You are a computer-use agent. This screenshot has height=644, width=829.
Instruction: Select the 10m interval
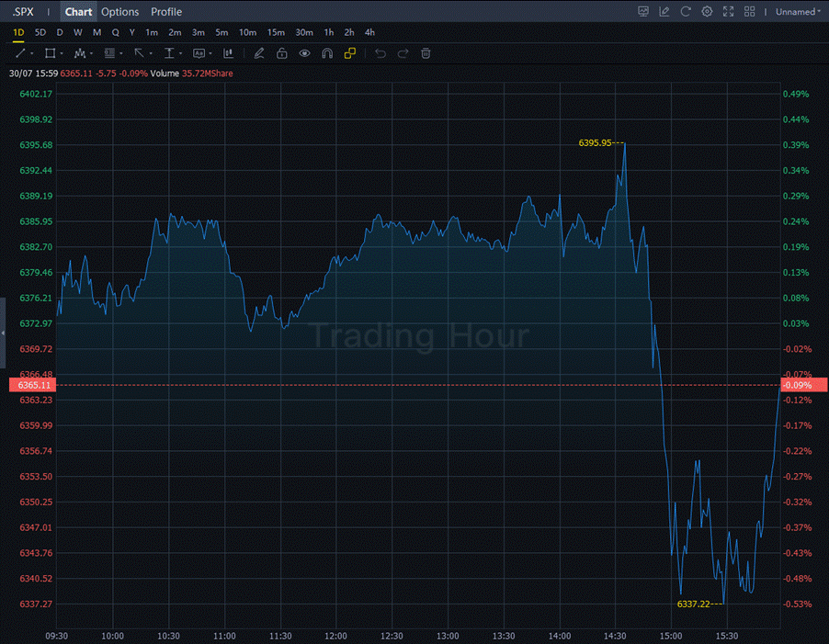click(x=247, y=33)
